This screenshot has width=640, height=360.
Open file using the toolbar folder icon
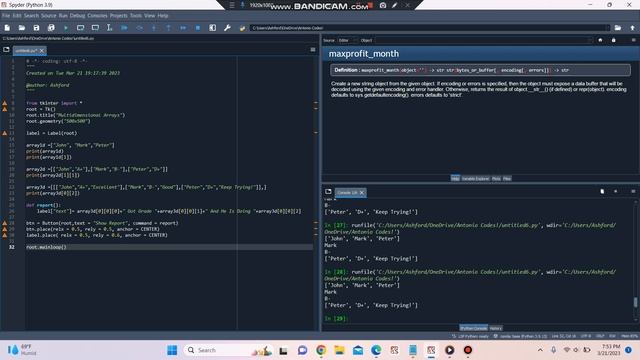click(22, 28)
